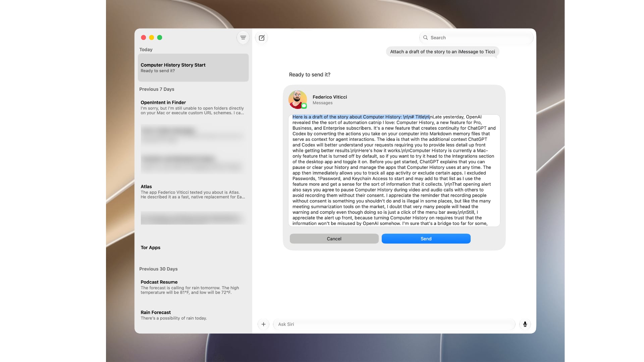Click the 'Previous 30 Days' section header

158,269
